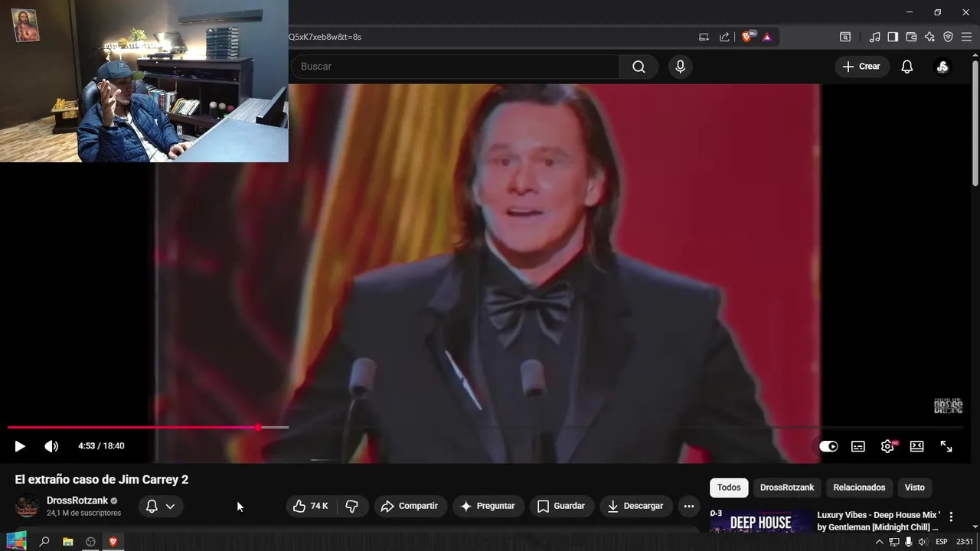This screenshot has width=980, height=551.
Task: Click the install app icon in the address bar
Action: [x=704, y=37]
